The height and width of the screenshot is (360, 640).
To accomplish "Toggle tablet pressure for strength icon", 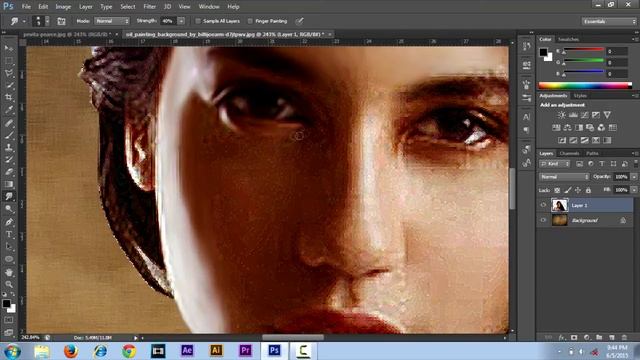I will tap(300, 21).
